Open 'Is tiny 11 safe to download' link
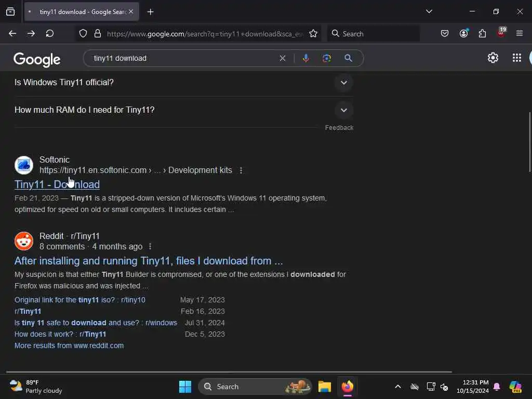Viewport: 532px width, 399px height. pyautogui.click(x=96, y=323)
